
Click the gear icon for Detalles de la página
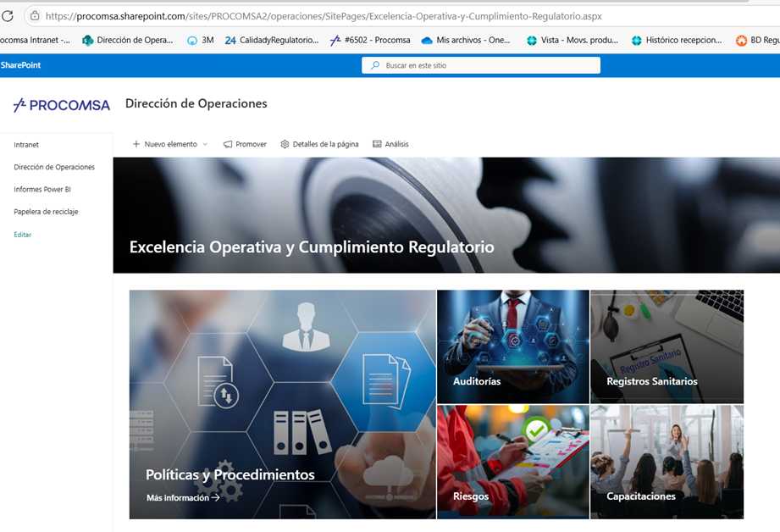pyautogui.click(x=285, y=144)
